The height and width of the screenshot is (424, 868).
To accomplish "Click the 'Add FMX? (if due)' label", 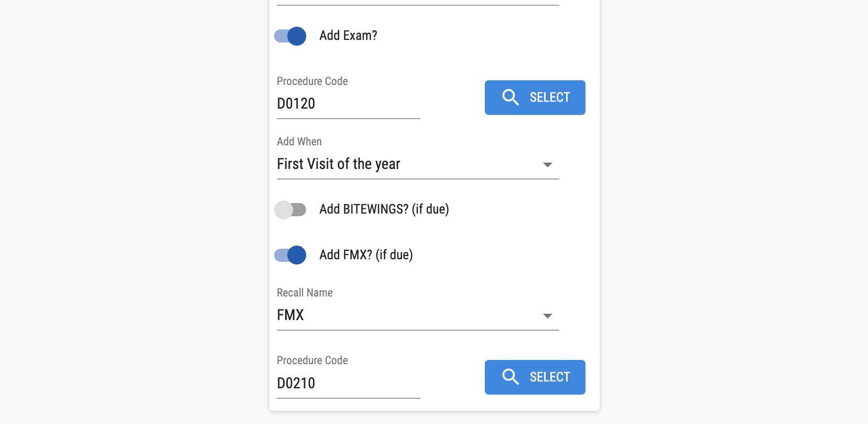I will click(366, 255).
